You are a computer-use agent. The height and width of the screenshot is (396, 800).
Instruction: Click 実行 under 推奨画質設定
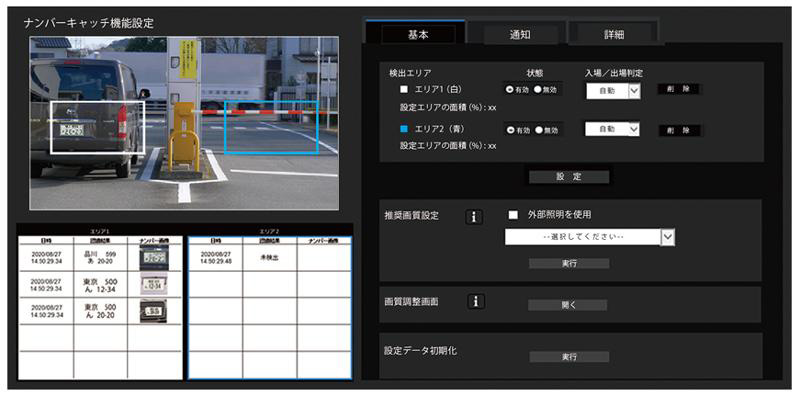(569, 263)
